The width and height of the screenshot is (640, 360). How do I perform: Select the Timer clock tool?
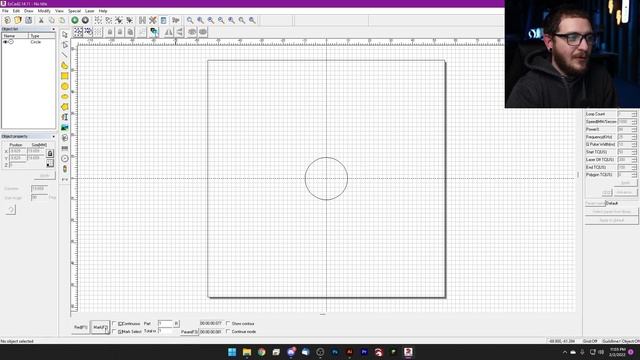pyautogui.click(x=64, y=158)
